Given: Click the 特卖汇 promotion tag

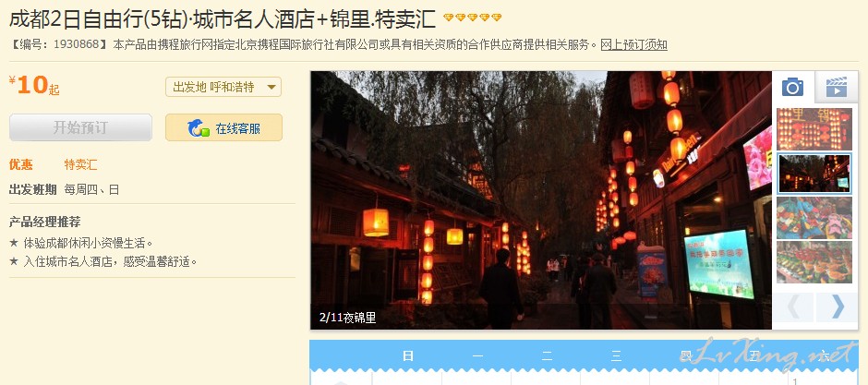Looking at the screenshot, I should pyautogui.click(x=81, y=164).
